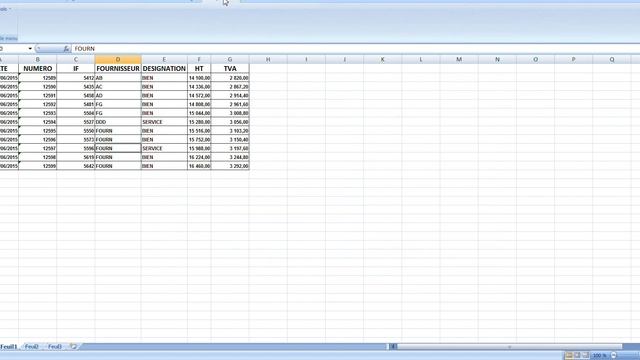Select the FG cell in row 12592
Screen dimensions: 640x360
[118, 104]
